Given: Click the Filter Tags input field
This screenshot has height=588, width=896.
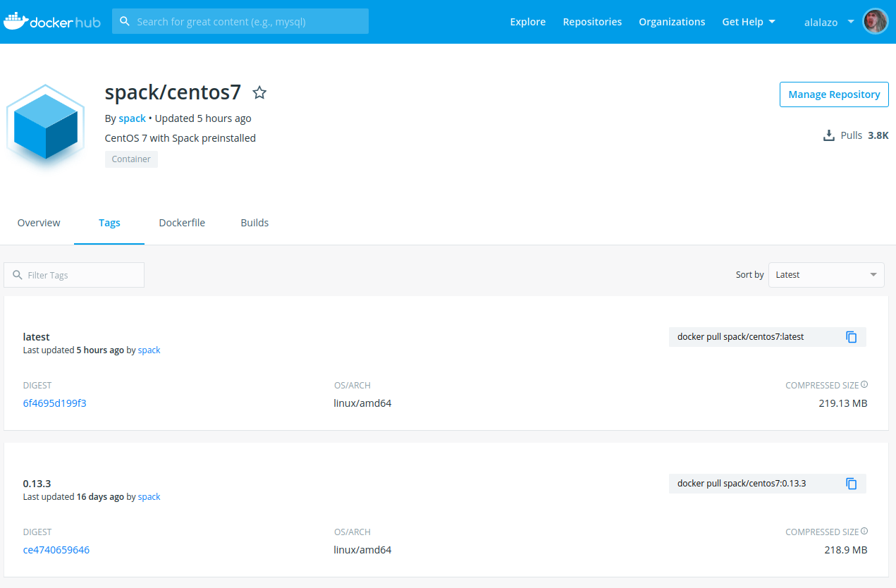Looking at the screenshot, I should click(x=74, y=275).
